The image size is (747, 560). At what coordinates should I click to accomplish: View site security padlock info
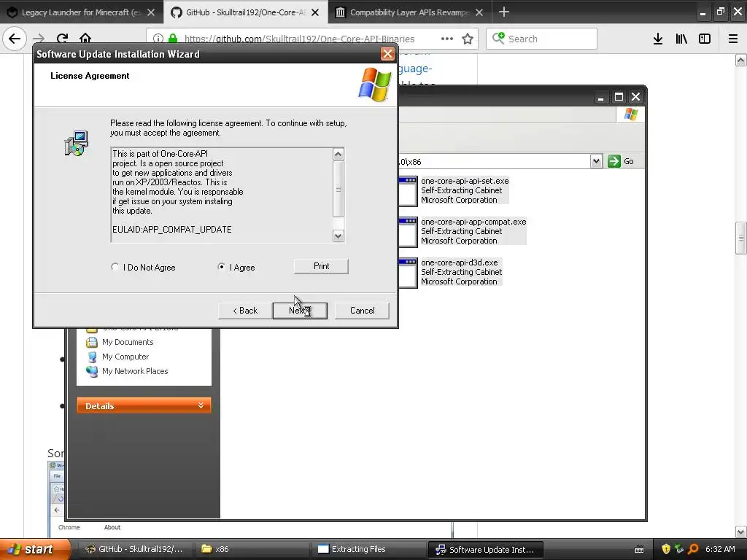(173, 39)
